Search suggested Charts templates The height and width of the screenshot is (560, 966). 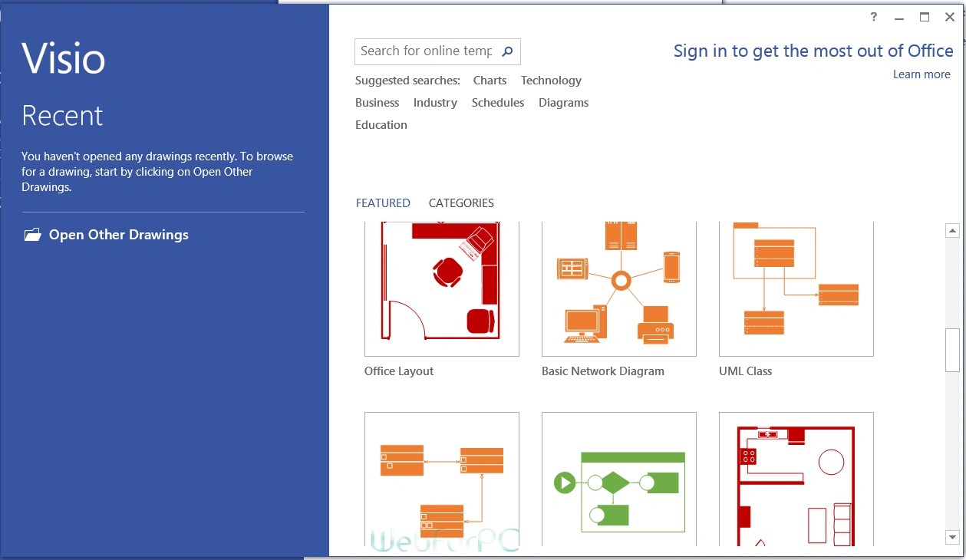coord(490,81)
